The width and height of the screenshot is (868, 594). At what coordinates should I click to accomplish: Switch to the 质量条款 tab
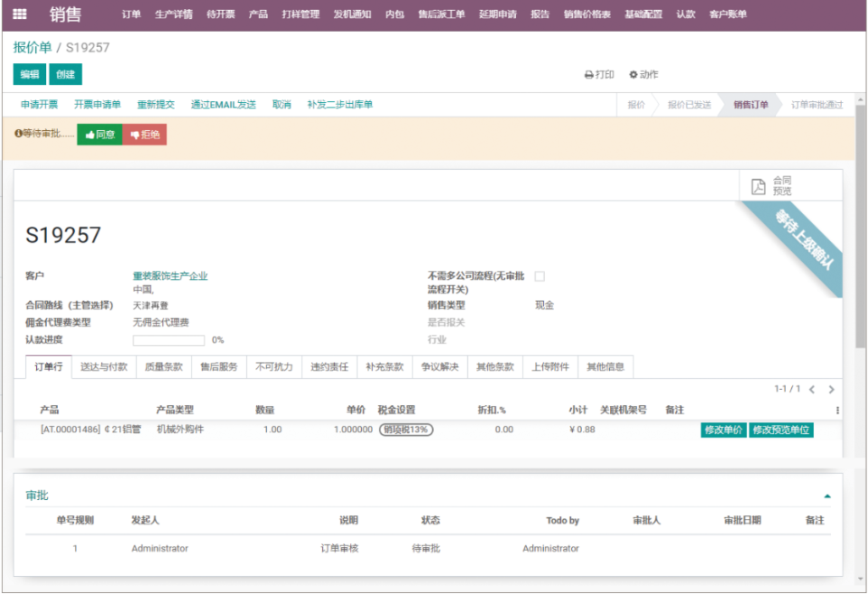[x=164, y=367]
